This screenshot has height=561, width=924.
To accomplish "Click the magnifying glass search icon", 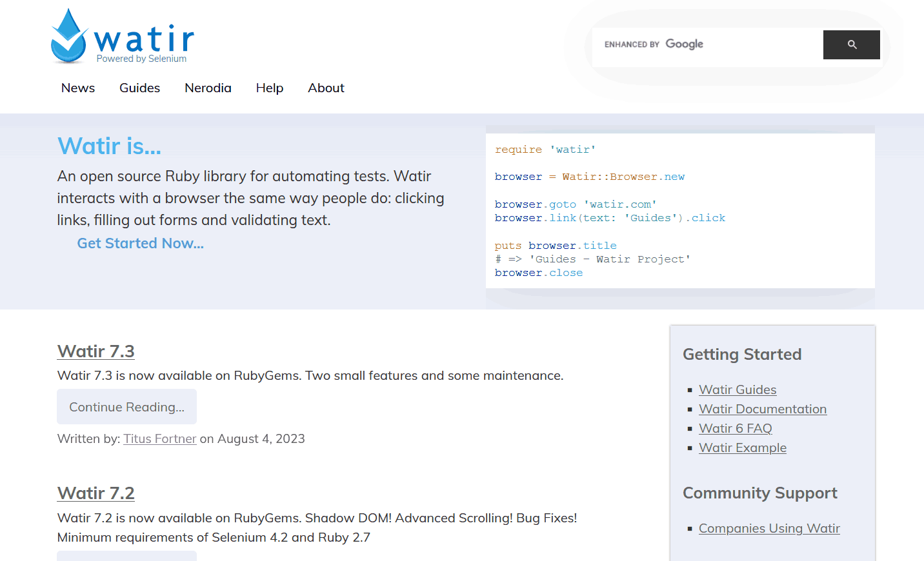I will pyautogui.click(x=851, y=44).
